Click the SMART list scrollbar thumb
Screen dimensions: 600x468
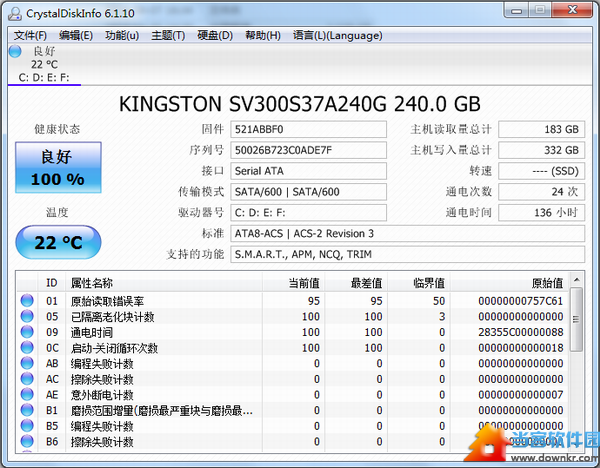tap(576, 319)
